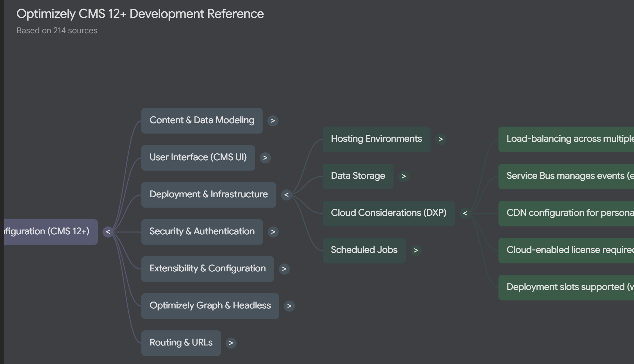
Task: Expand the Content & Data Modeling branch
Action: pyautogui.click(x=273, y=121)
